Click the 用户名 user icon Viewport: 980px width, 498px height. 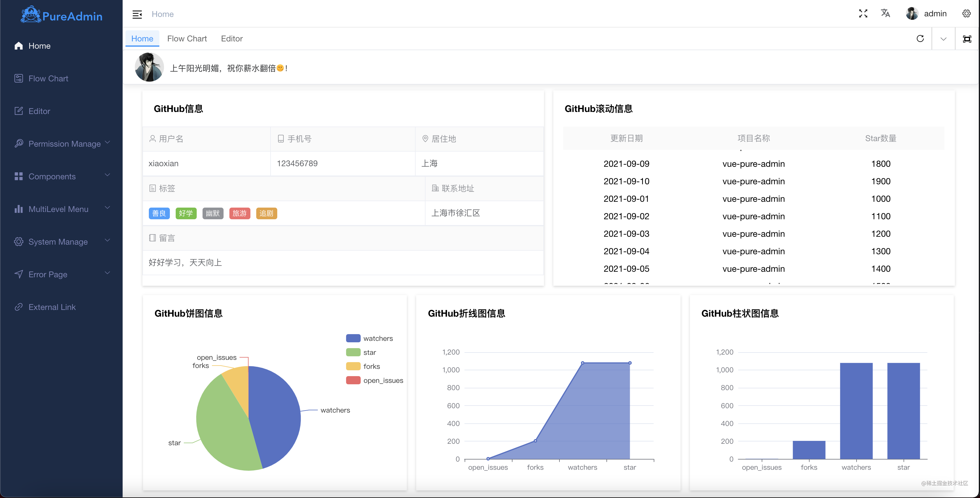pyautogui.click(x=153, y=139)
